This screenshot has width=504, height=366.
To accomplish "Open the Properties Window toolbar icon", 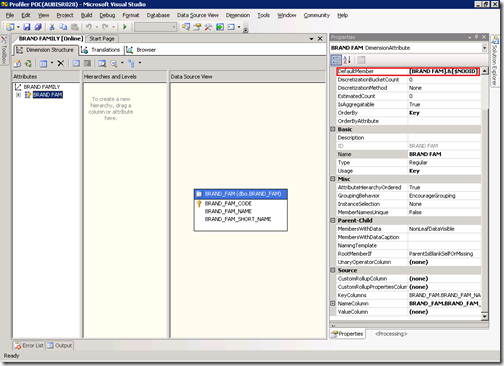I will [197, 27].
